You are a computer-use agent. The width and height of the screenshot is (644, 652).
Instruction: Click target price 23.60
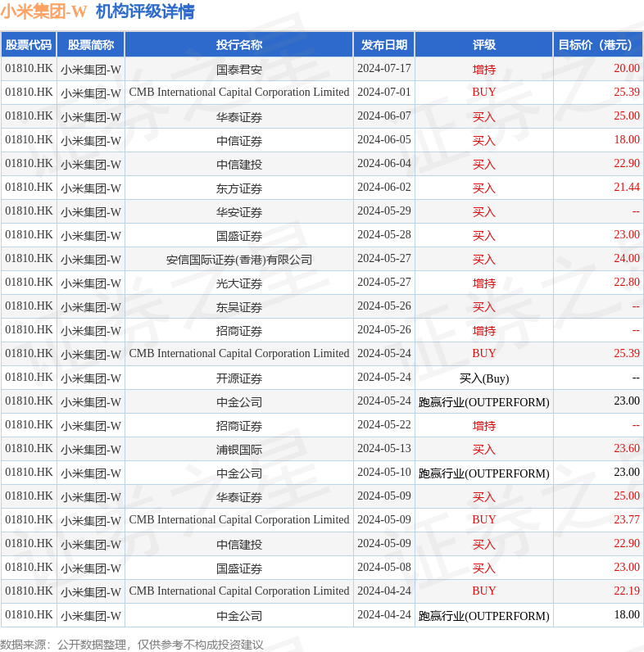pyautogui.click(x=627, y=448)
